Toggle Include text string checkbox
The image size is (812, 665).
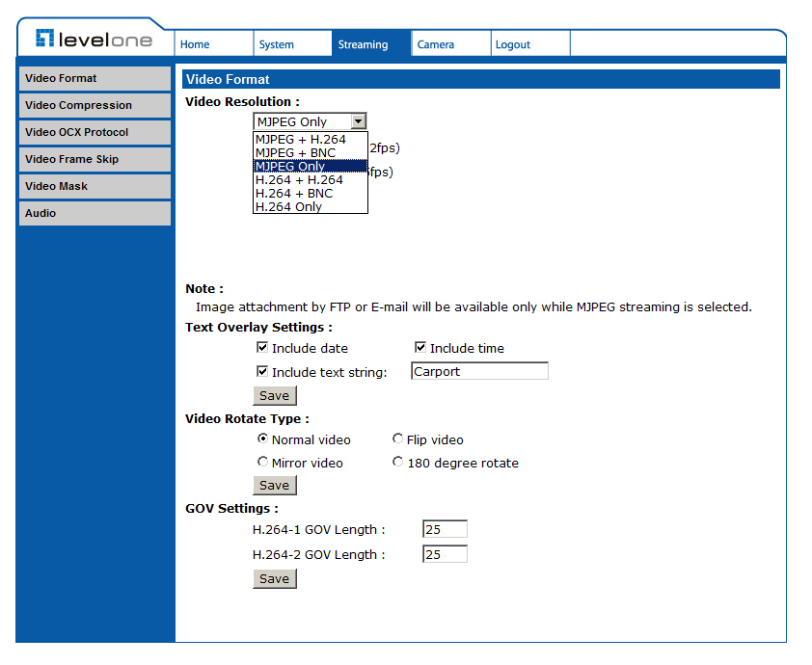(262, 371)
